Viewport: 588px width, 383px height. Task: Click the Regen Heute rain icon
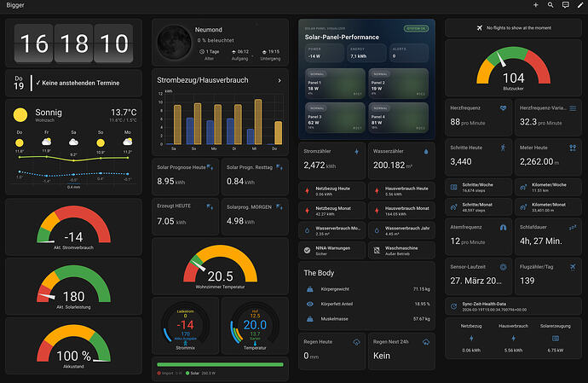point(356,342)
